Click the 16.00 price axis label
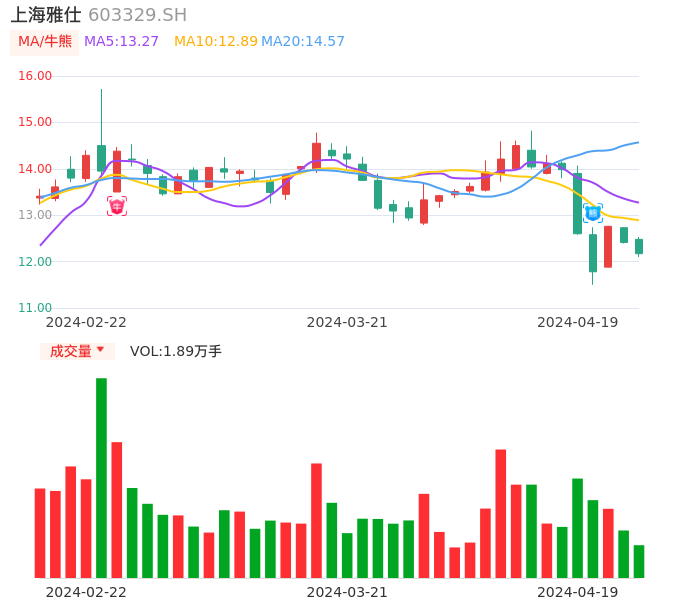Screen dimensions: 686x606 coord(35,76)
